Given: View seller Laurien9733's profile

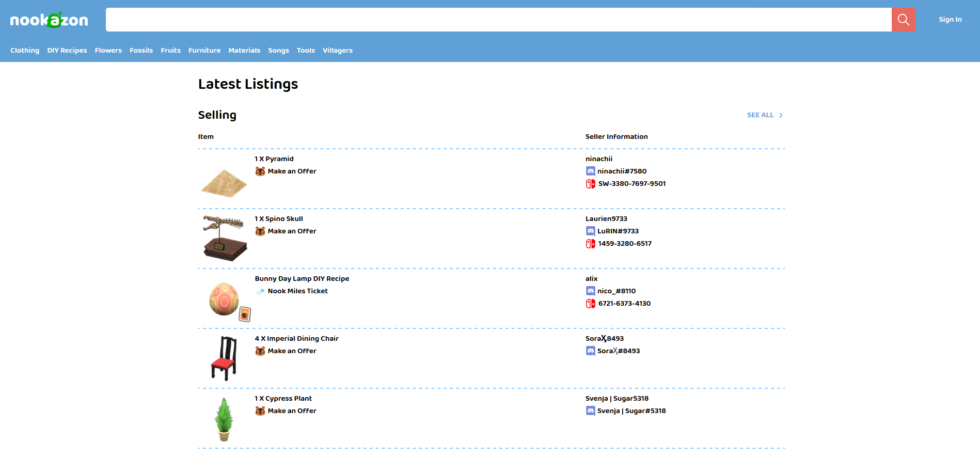Looking at the screenshot, I should click(x=606, y=219).
